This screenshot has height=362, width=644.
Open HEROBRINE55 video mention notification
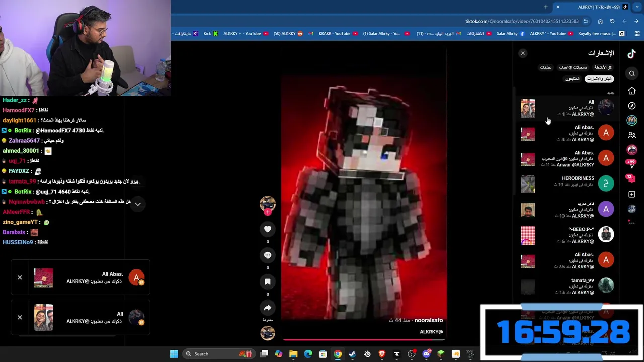[x=567, y=184]
